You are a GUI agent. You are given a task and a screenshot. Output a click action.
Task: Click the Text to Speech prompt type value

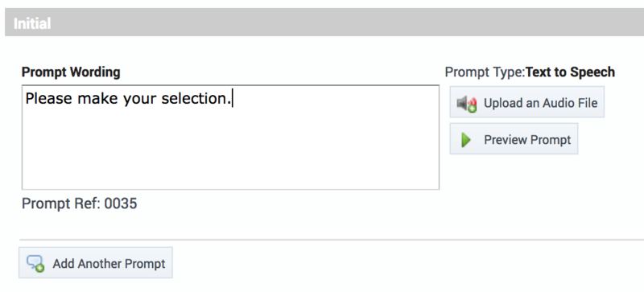point(571,72)
